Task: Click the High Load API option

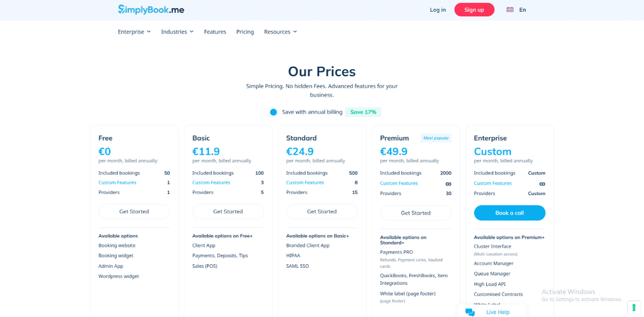Action: (490, 284)
